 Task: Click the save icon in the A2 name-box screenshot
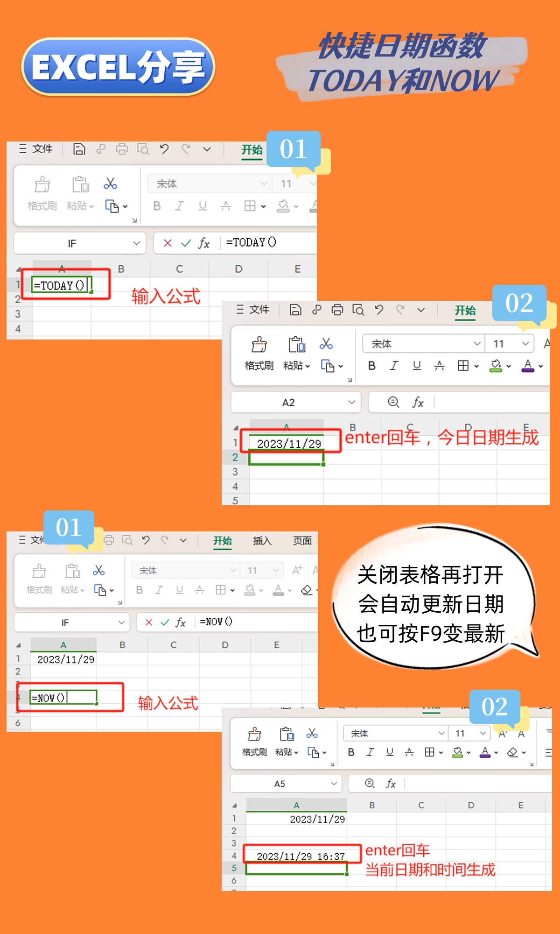(x=295, y=310)
